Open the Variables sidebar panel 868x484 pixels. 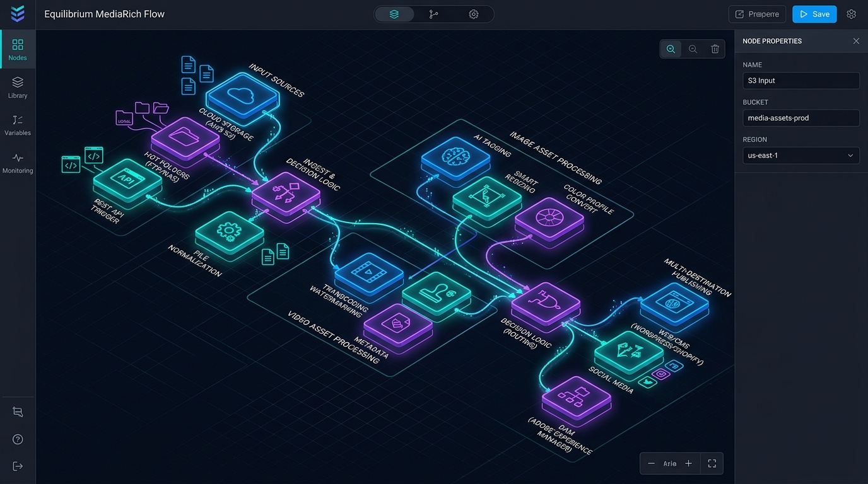tap(18, 125)
